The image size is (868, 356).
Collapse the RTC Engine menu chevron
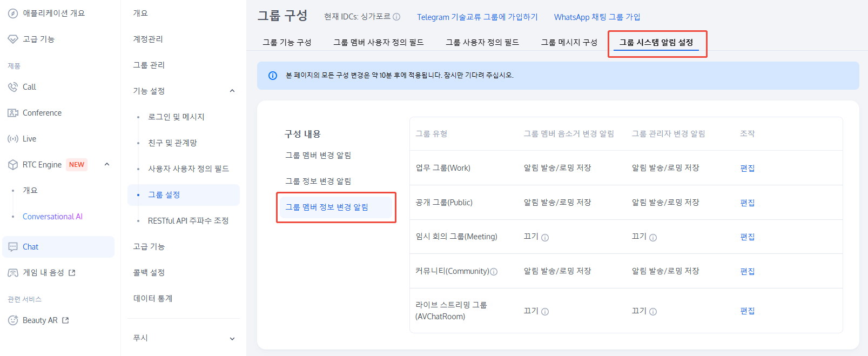click(x=107, y=164)
